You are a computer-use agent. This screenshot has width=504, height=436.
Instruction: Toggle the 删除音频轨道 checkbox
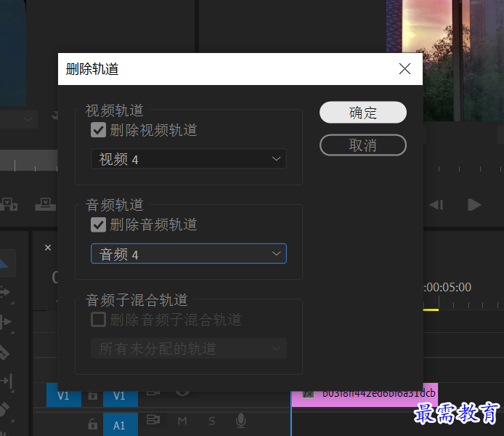click(98, 225)
